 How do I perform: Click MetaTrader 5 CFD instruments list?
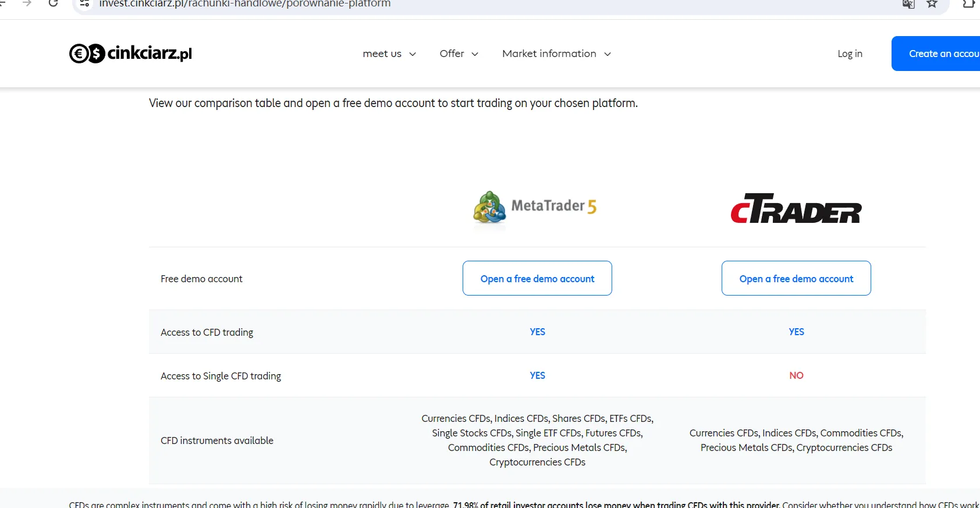tap(537, 440)
